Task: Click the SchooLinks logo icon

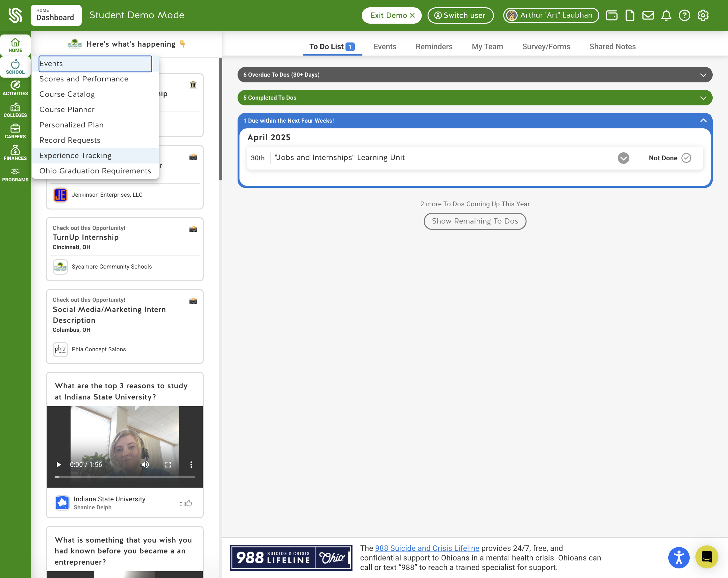Action: click(15, 15)
